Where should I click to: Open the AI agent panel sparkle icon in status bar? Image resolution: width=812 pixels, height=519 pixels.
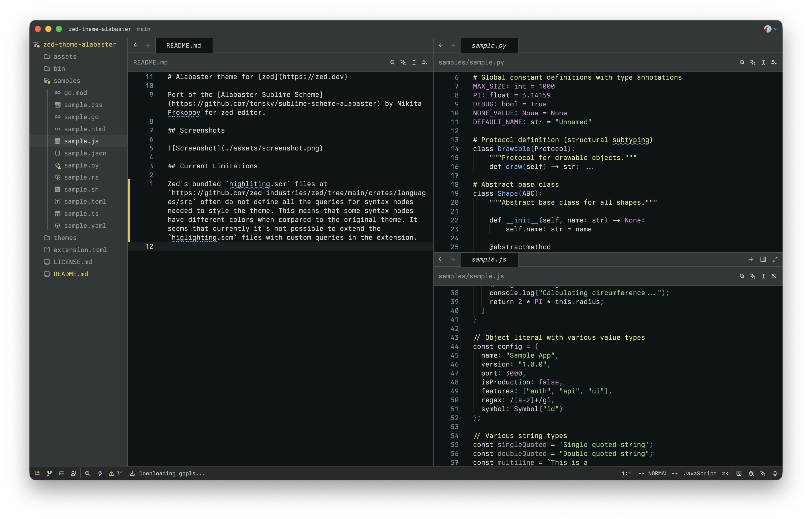click(x=763, y=473)
